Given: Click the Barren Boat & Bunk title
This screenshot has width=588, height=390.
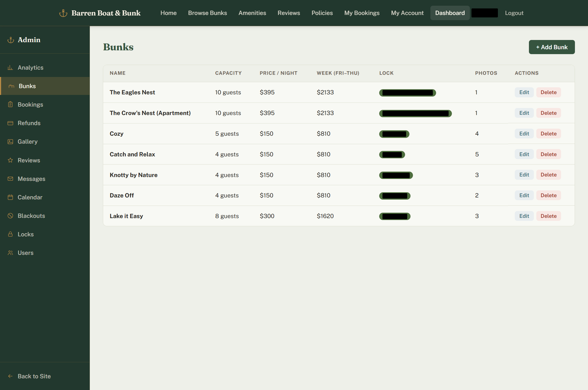Looking at the screenshot, I should [106, 13].
